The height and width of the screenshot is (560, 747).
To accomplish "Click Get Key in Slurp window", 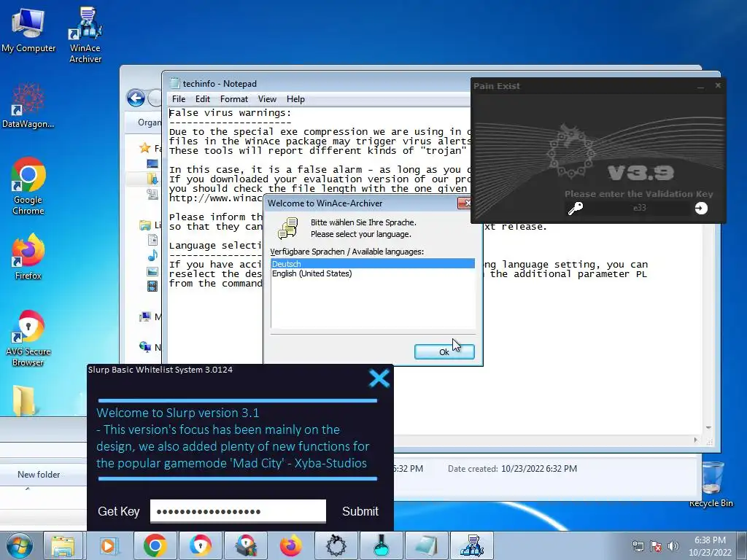I will click(119, 511).
